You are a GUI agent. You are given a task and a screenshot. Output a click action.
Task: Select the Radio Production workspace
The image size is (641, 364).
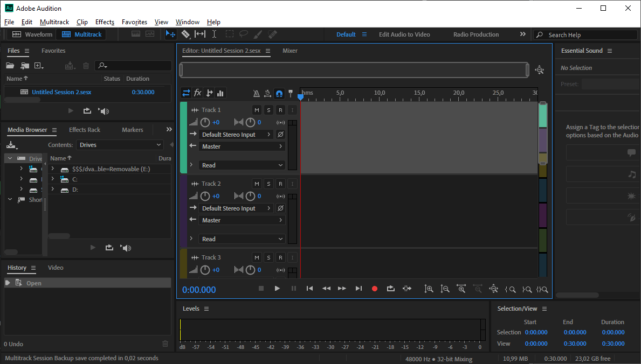476,34
